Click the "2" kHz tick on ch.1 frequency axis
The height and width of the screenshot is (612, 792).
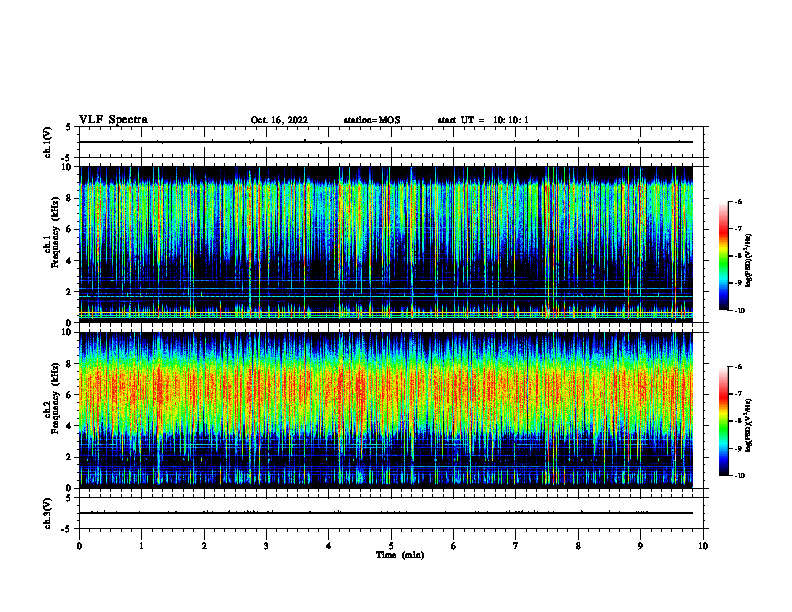tap(70, 291)
